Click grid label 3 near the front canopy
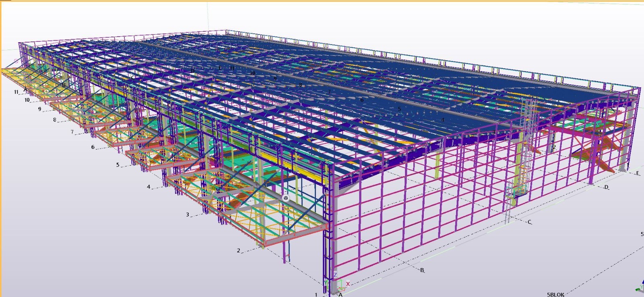644x297 pixels. pyautogui.click(x=188, y=215)
